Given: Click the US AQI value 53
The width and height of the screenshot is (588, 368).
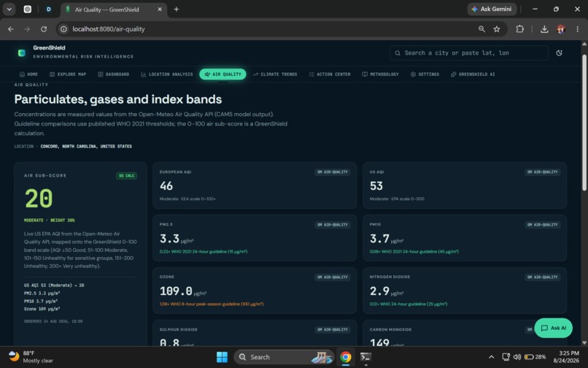Looking at the screenshot, I should pyautogui.click(x=376, y=186).
